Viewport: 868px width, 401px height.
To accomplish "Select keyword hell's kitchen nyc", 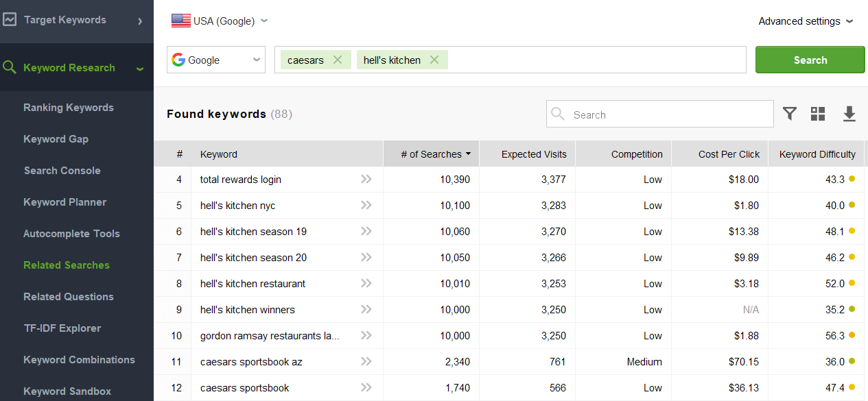I will [x=237, y=205].
